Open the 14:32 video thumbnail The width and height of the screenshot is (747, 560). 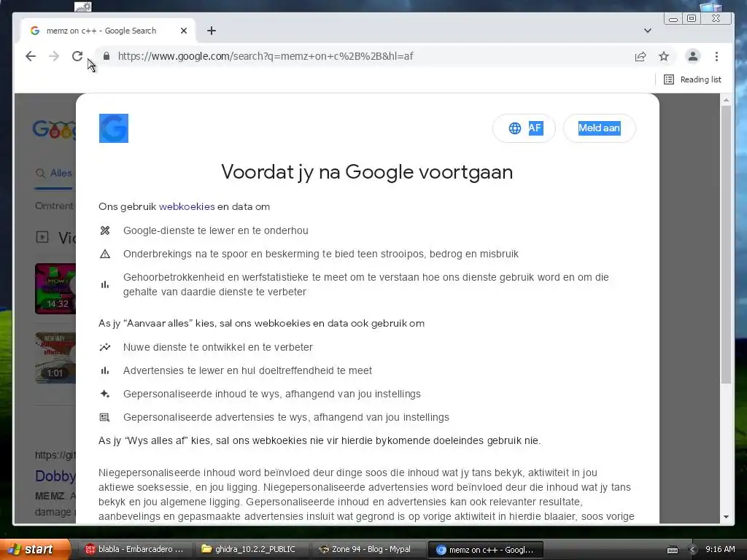pyautogui.click(x=55, y=289)
